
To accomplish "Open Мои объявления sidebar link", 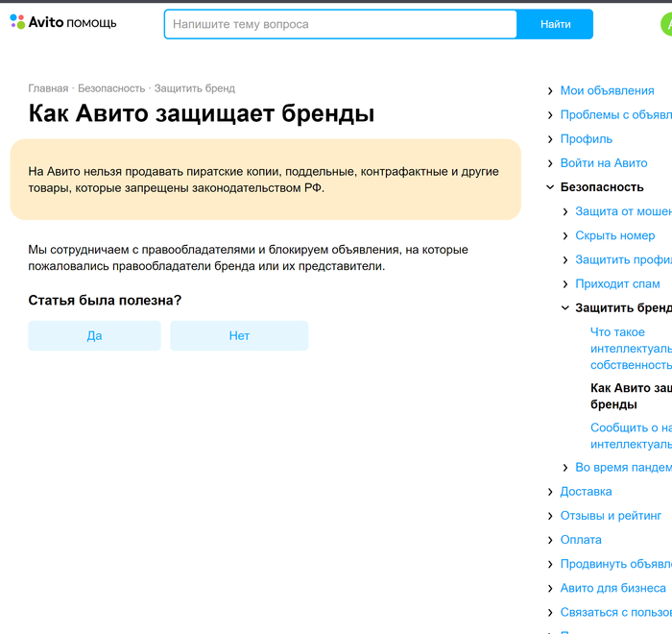I will 608,91.
